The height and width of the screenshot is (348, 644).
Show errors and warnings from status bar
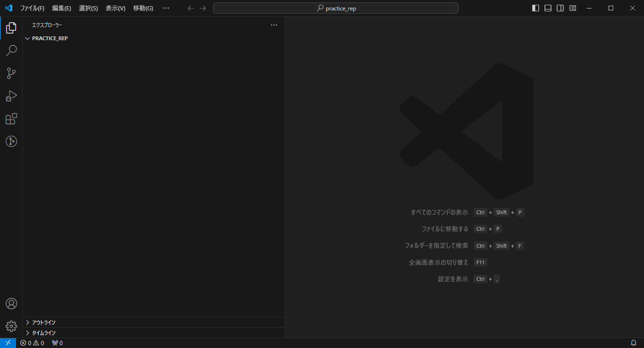32,343
